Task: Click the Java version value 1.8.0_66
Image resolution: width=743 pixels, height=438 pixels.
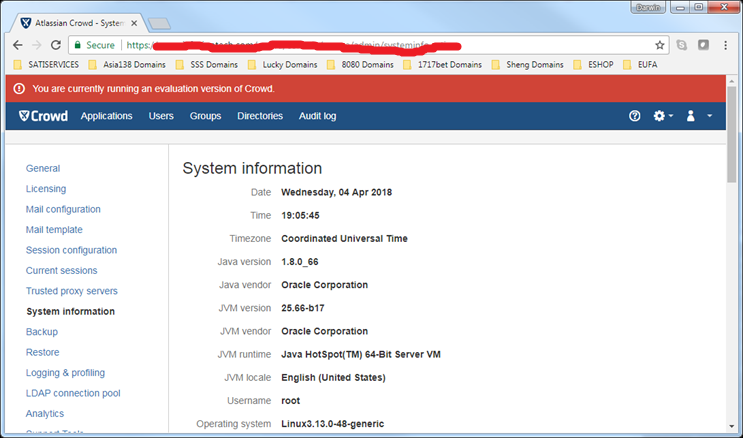Action: click(x=300, y=262)
